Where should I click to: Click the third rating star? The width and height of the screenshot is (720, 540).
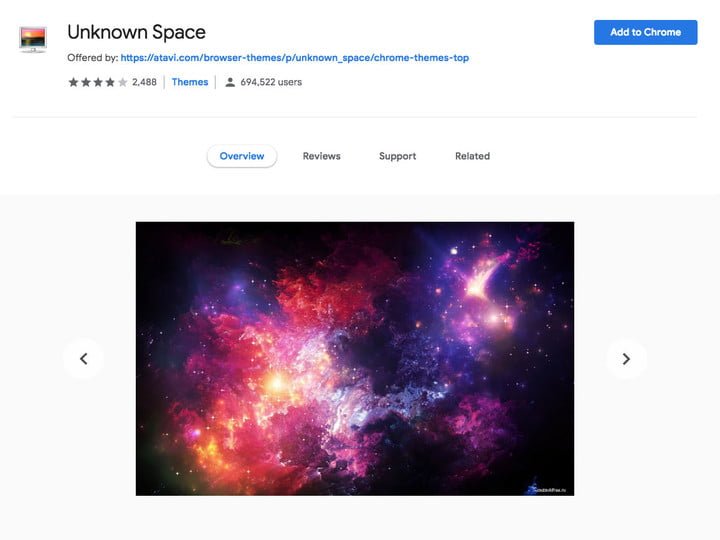pos(98,82)
